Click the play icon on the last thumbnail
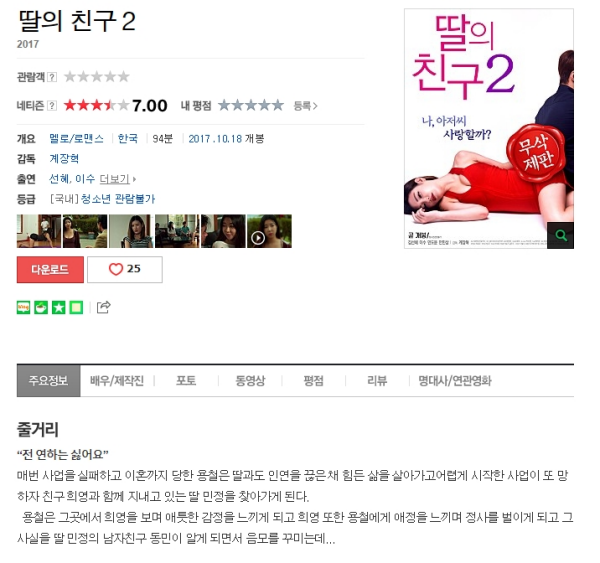This screenshot has height=563, width=600. pos(258,238)
